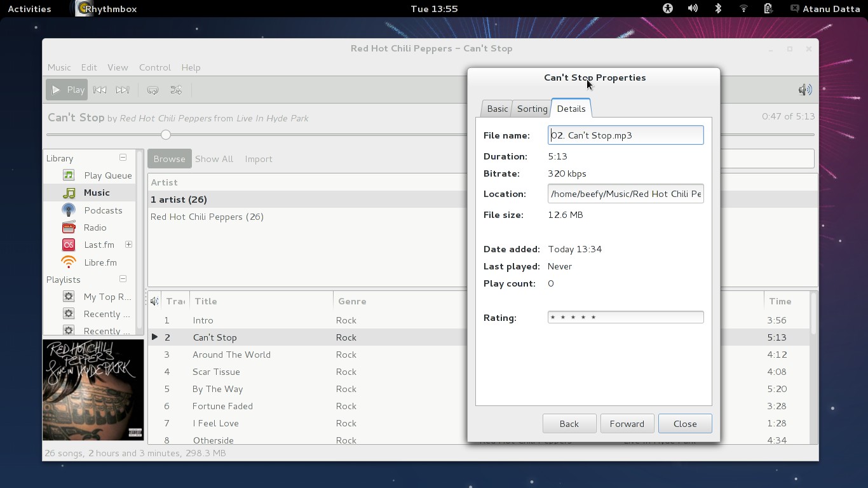Open My Top Rated playlist
The image size is (868, 488).
pyautogui.click(x=107, y=297)
